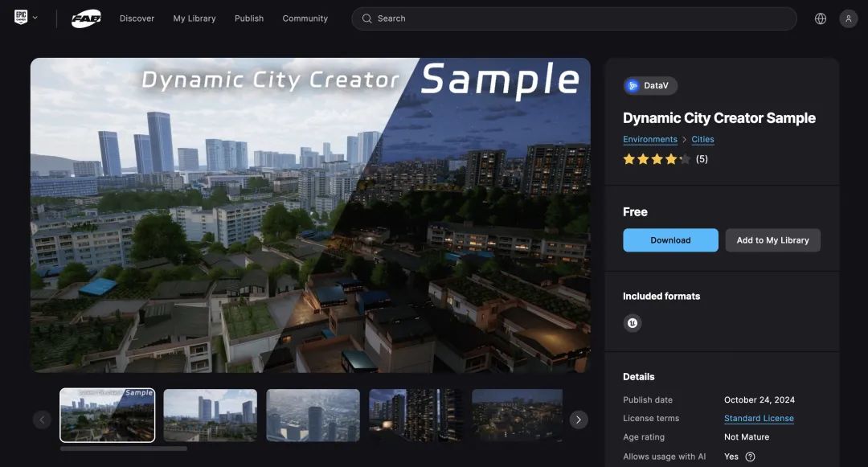
Task: Click the search magnifier icon
Action: point(366,18)
